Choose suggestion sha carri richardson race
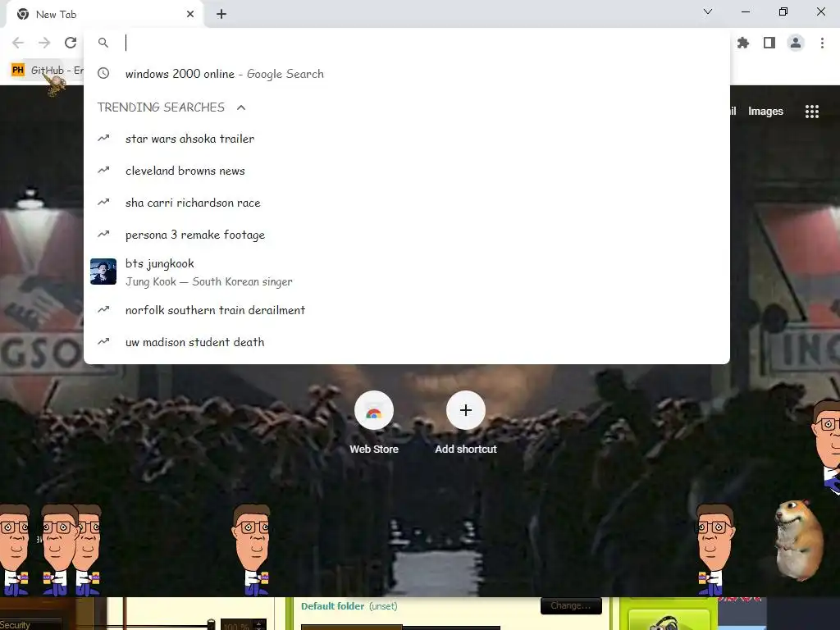The height and width of the screenshot is (630, 840). coord(407,203)
